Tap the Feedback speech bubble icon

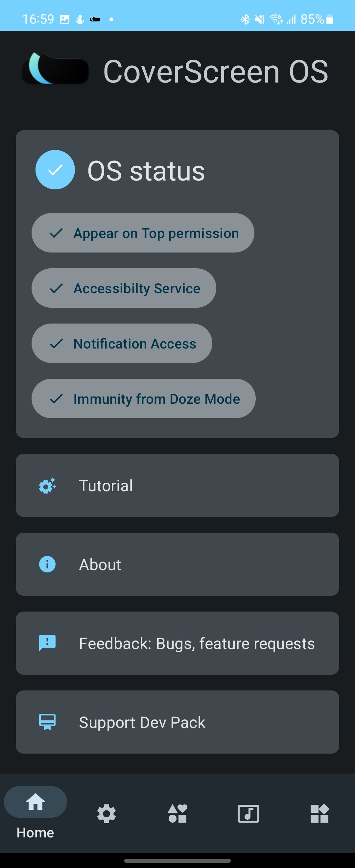[47, 643]
